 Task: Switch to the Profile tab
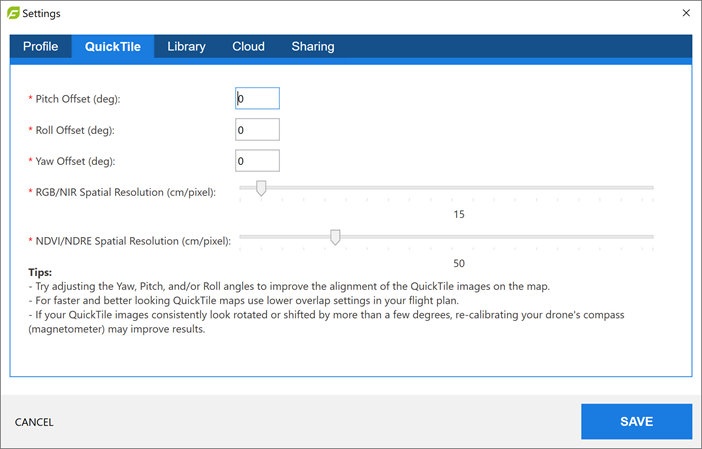pos(40,47)
